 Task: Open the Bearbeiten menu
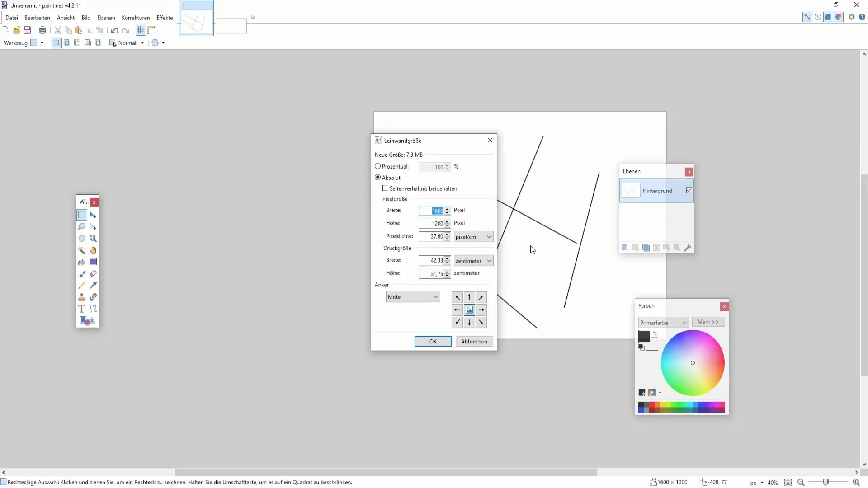[37, 18]
